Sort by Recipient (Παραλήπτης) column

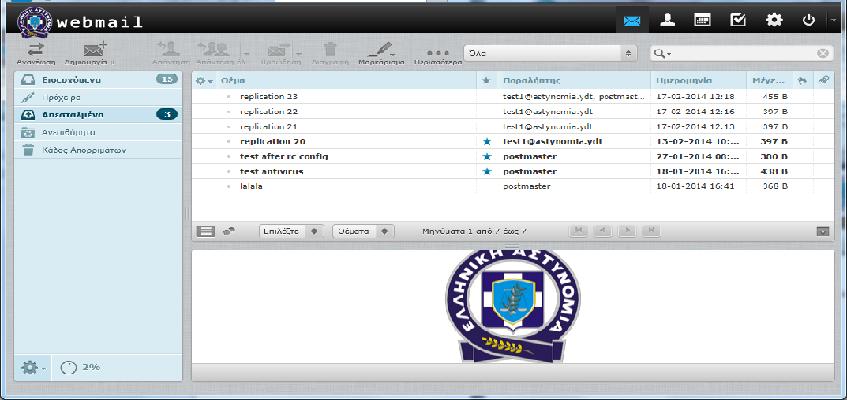[530, 81]
